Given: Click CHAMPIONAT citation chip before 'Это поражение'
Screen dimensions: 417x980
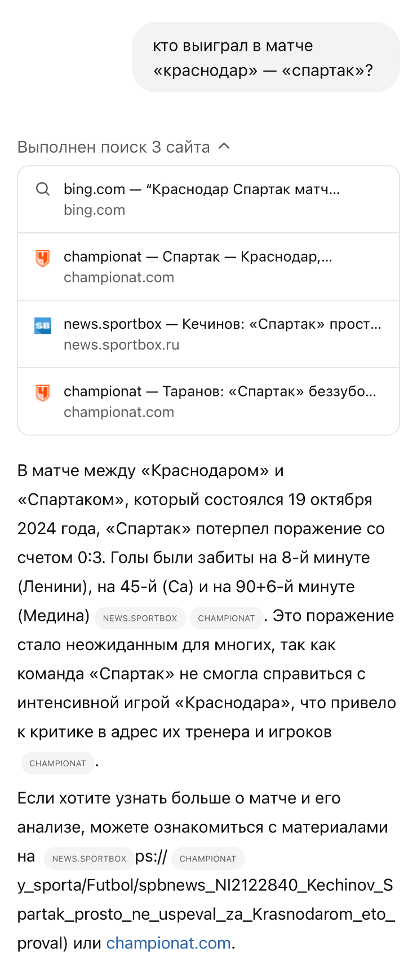Looking at the screenshot, I should (x=227, y=618).
